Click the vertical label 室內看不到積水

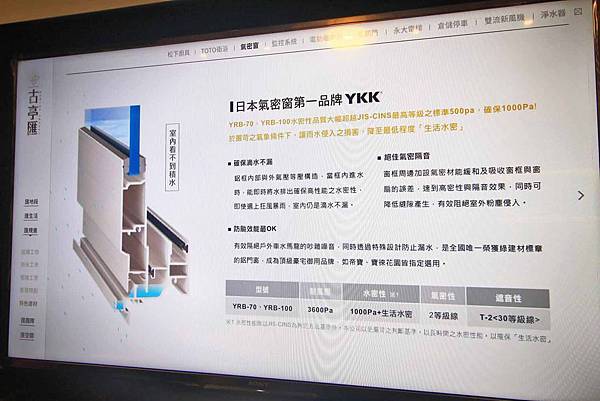point(172,157)
